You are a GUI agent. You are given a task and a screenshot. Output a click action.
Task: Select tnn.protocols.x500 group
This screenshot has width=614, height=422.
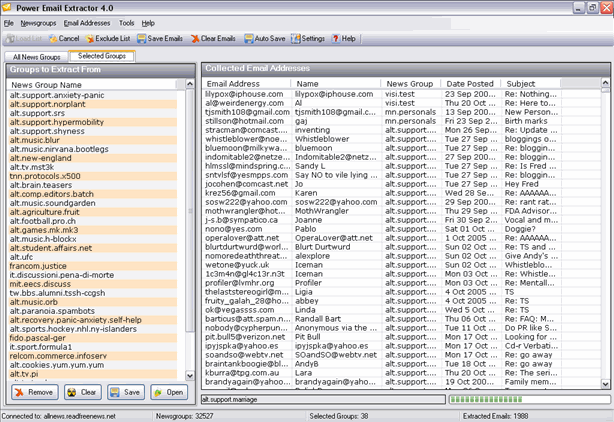click(92, 176)
